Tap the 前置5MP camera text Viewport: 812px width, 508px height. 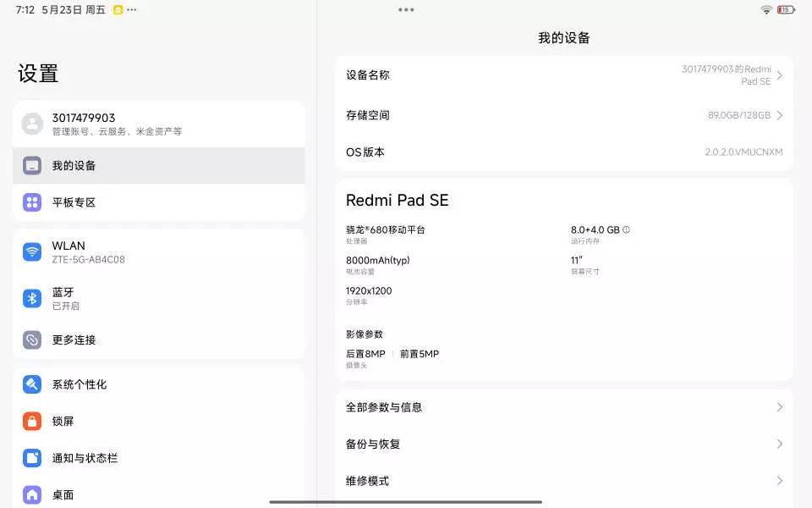420,354
